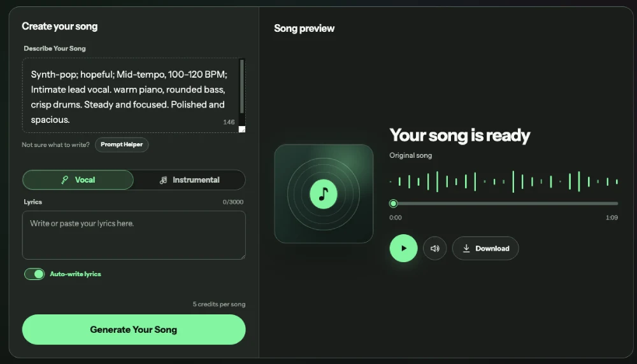Click the 1:09 duration label
This screenshot has width=637, height=364.
click(612, 218)
